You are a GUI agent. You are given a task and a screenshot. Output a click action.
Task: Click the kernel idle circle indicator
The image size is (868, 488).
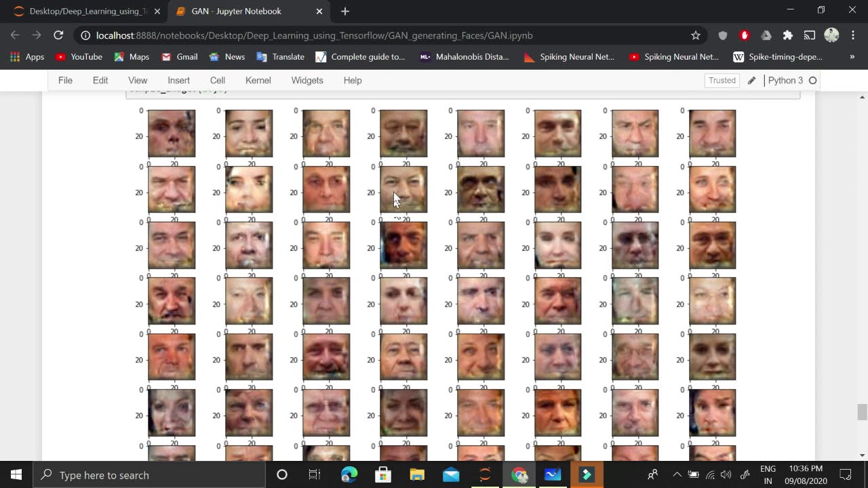812,81
